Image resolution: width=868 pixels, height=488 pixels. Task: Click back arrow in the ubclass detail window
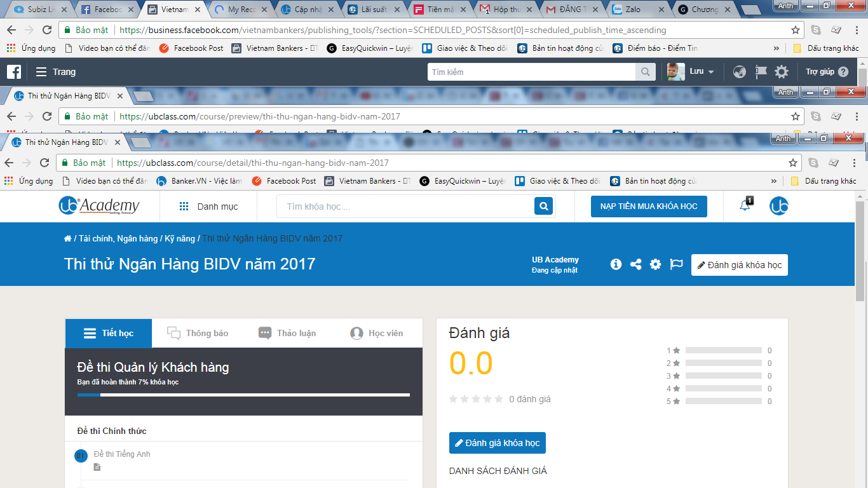pos(9,163)
